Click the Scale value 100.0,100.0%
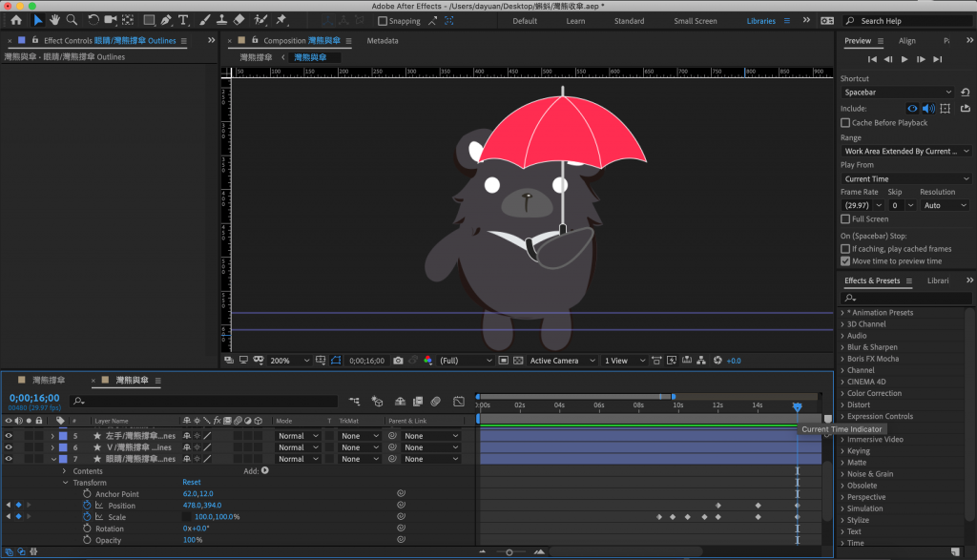 click(217, 517)
